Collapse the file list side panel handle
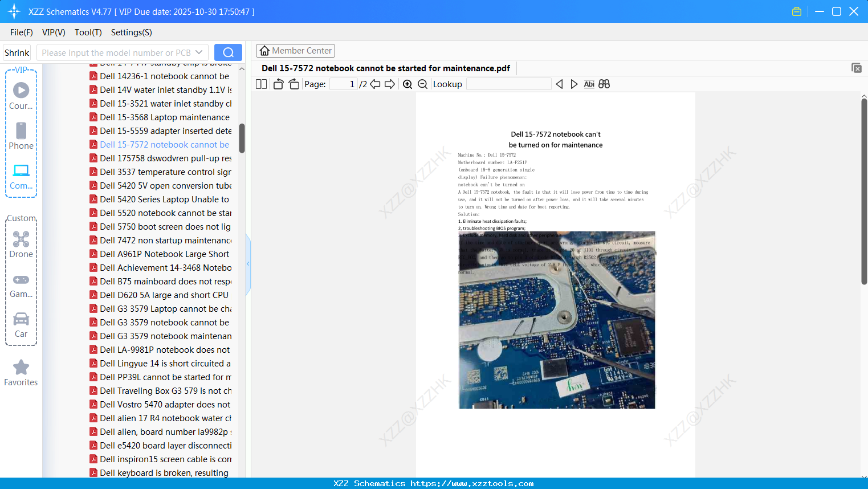The height and width of the screenshot is (489, 868). click(x=248, y=264)
